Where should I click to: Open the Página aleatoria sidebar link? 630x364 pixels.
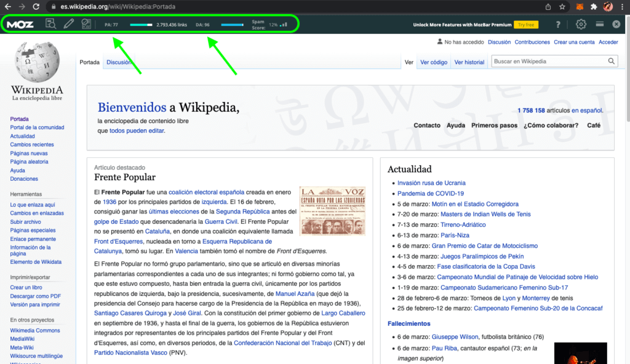click(28, 162)
